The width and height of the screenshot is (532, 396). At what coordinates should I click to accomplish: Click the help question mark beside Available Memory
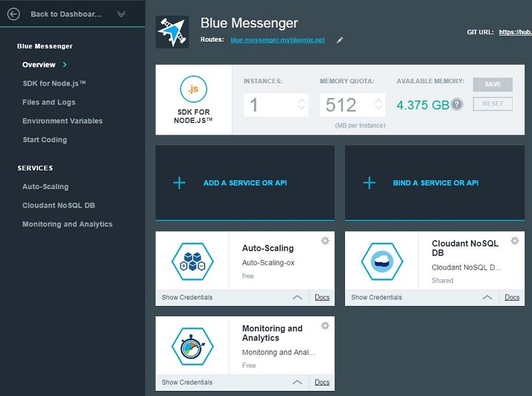(x=457, y=104)
